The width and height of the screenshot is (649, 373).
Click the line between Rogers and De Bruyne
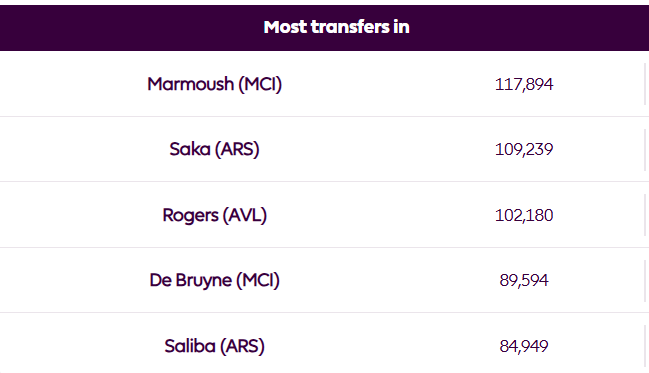(324, 247)
